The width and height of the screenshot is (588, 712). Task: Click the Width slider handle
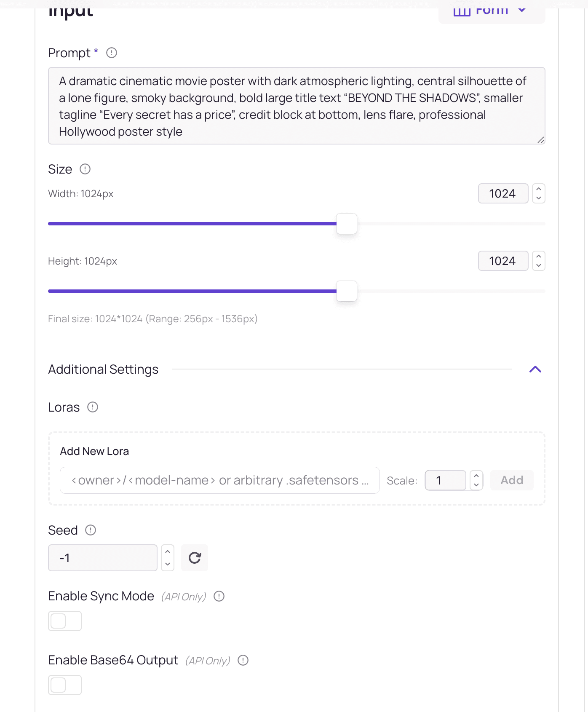click(347, 224)
